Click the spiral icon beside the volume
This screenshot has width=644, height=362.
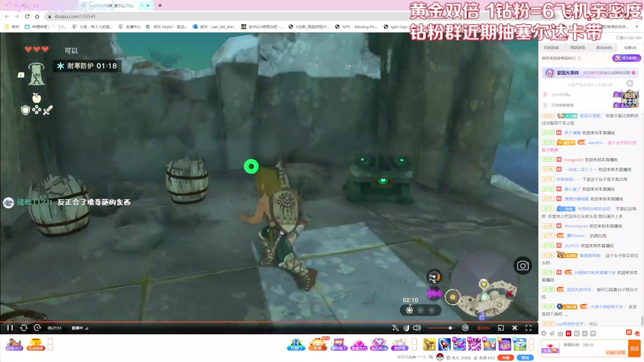pos(407,328)
